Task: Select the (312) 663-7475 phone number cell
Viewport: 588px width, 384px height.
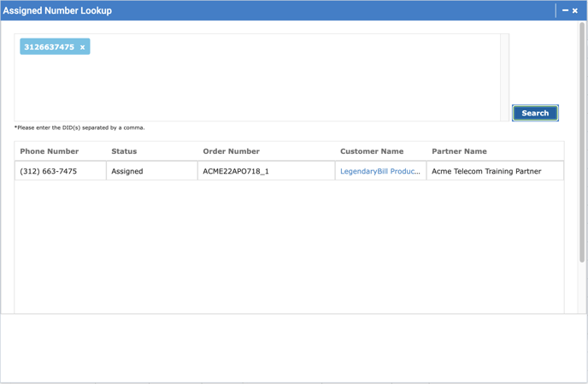Action: [x=49, y=171]
